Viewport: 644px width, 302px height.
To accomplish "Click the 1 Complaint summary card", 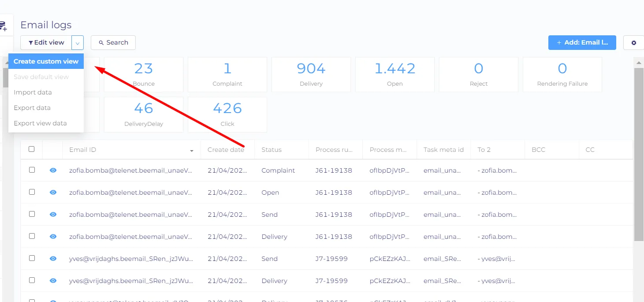I will pos(227,75).
